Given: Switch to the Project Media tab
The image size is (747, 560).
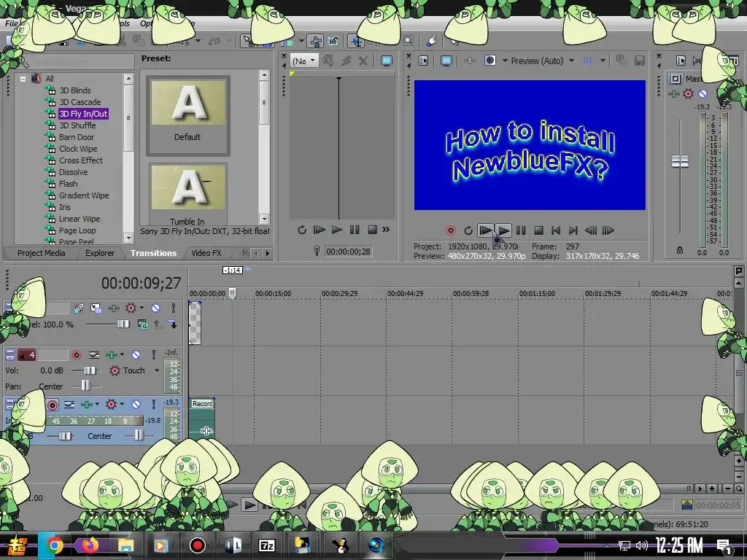Looking at the screenshot, I should tap(41, 253).
